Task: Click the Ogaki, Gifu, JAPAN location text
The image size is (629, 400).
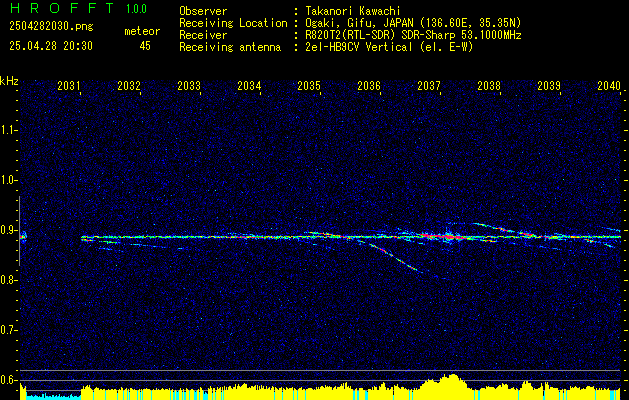Action: pos(413,24)
